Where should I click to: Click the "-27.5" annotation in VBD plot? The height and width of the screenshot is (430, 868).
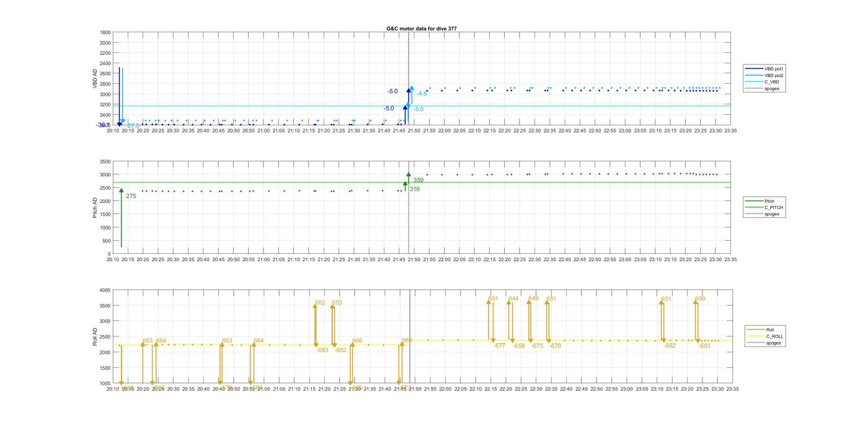click(133, 126)
